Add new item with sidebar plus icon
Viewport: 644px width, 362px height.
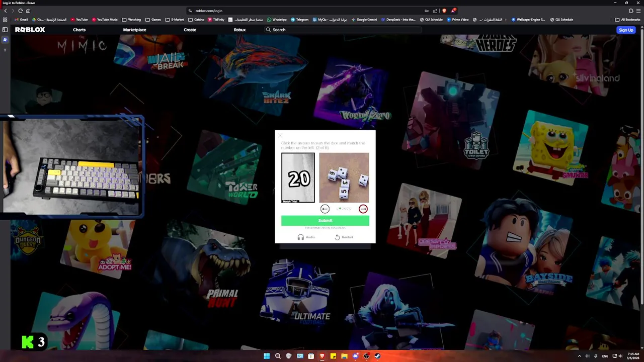[x=5, y=50]
